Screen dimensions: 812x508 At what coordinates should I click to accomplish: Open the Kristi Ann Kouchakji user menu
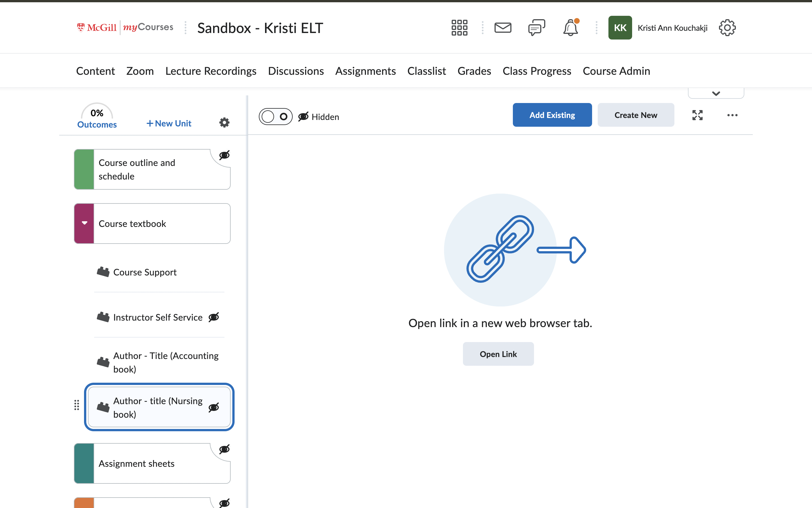click(672, 28)
